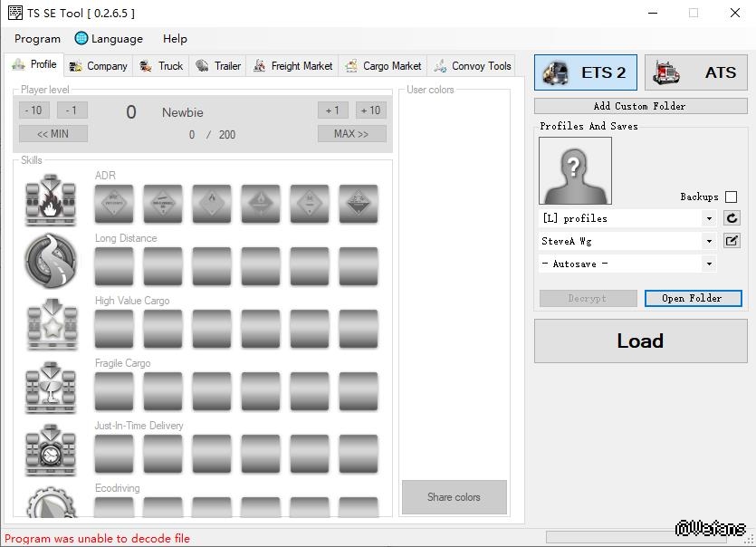Click the Just-In-Time Delivery skill icon
Screen dimensions: 756x547
51,450
